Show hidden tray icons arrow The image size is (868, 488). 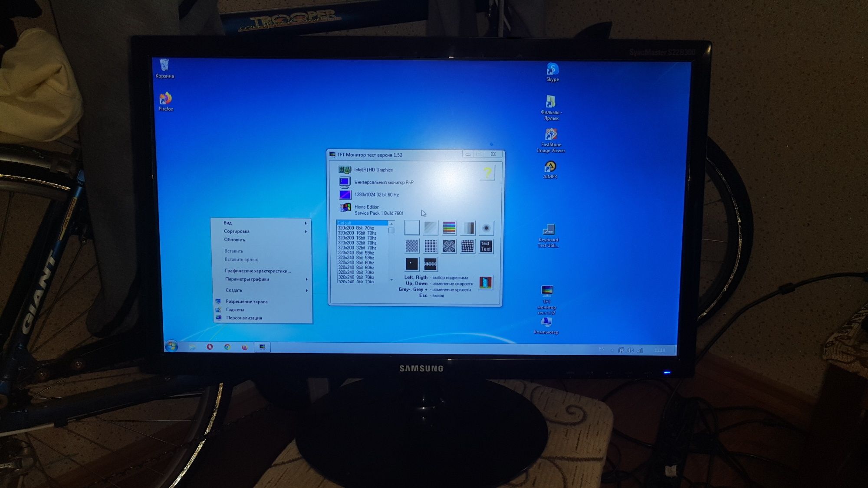pyautogui.click(x=612, y=350)
